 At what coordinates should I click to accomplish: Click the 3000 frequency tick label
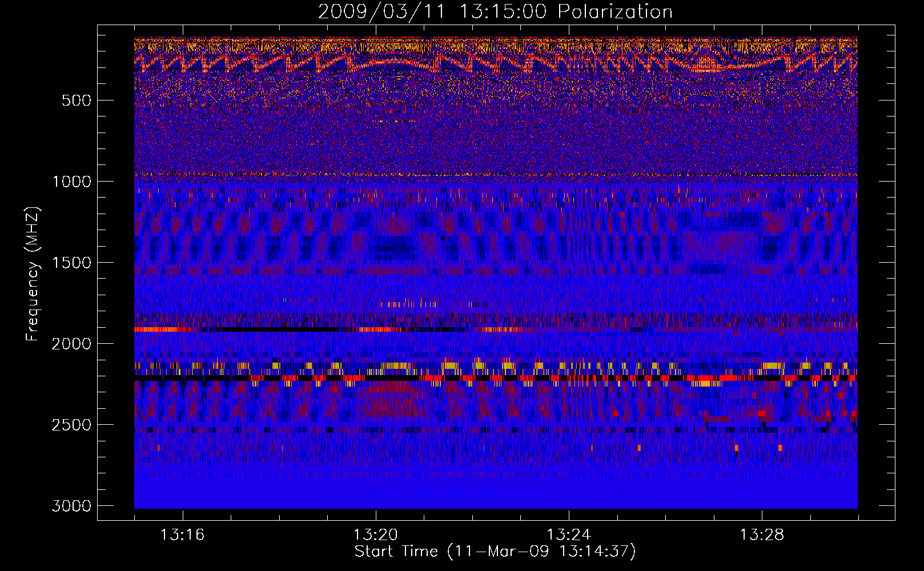tap(71, 506)
